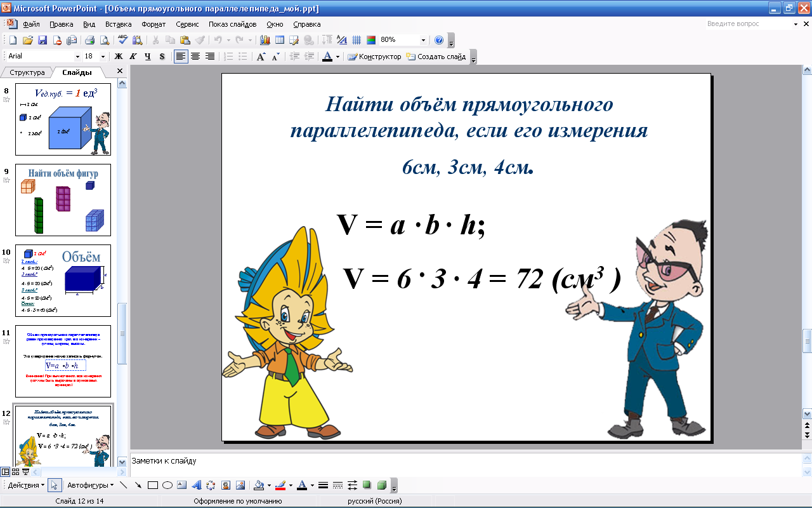Align text left
Viewport: 812px width, 508px height.
[x=181, y=57]
